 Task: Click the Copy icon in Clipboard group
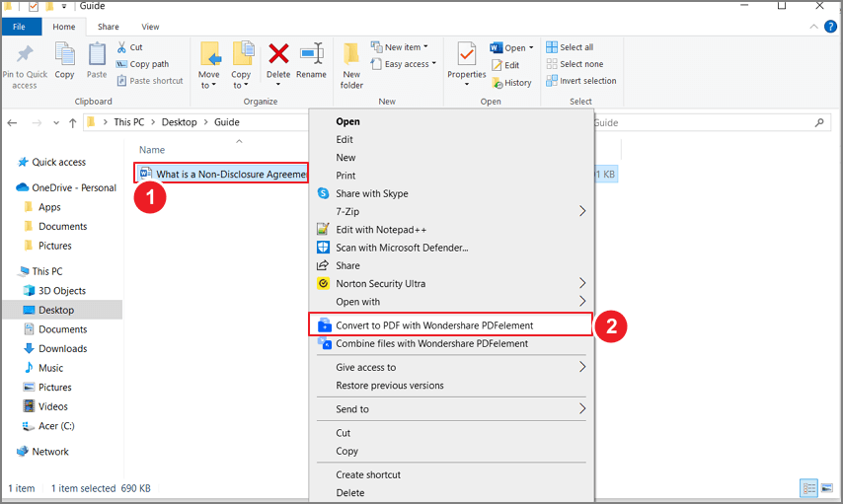(64, 55)
